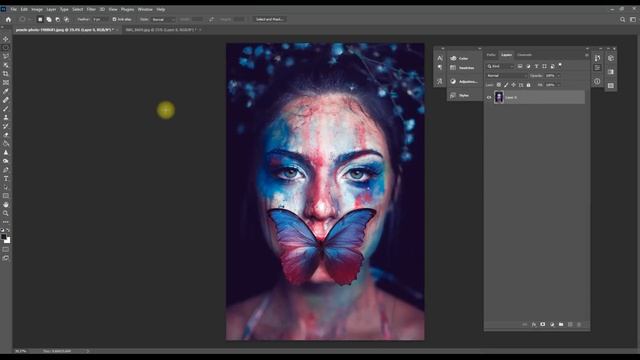Select the Move tool
The image size is (640, 360).
click(x=6, y=39)
